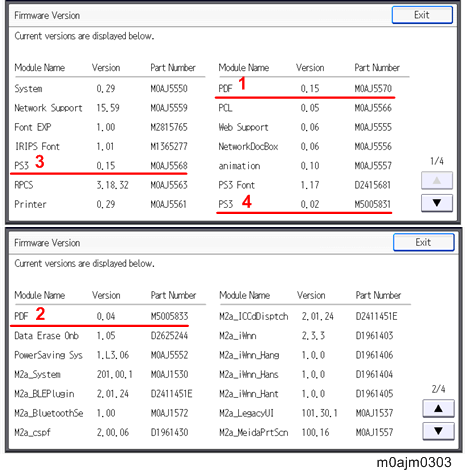The width and height of the screenshot is (465, 472).
Task: Select the M2a_iWnn row
Action: pos(306,336)
